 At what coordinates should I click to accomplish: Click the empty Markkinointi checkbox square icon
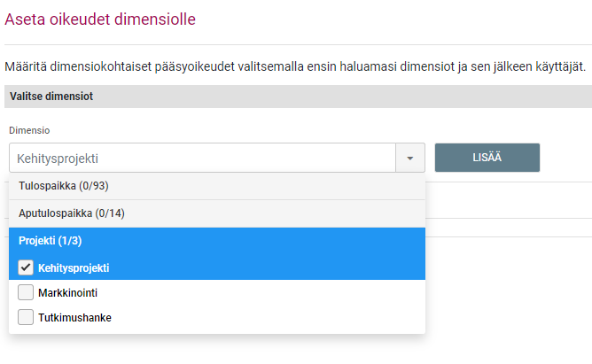[26, 292]
